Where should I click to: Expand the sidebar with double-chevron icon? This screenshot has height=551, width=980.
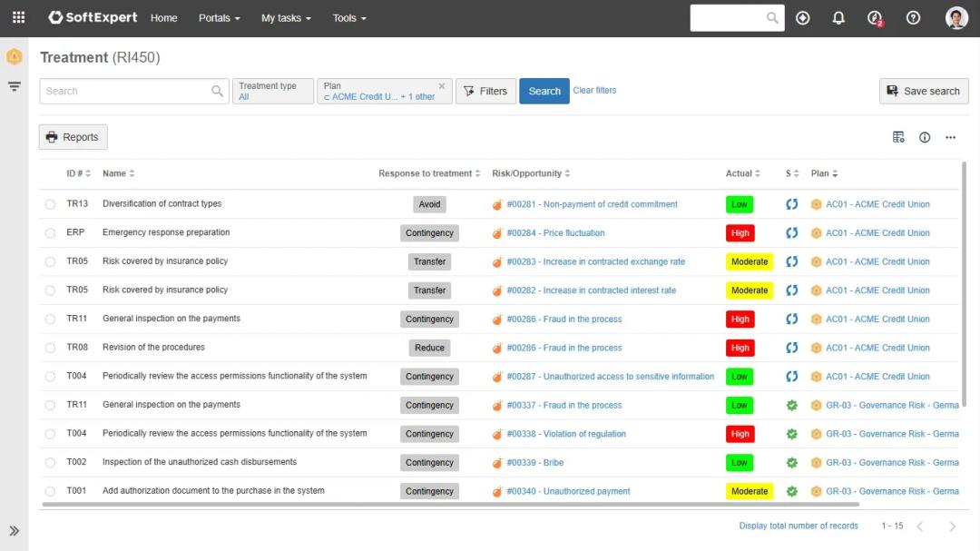[x=15, y=531]
